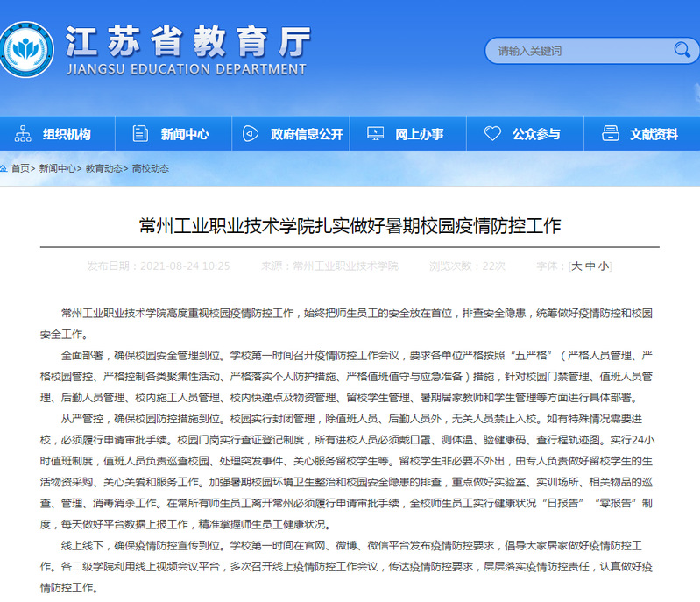Click the Jiangsu Education Department logo emblem
This screenshot has width=700, height=602.
click(x=26, y=50)
